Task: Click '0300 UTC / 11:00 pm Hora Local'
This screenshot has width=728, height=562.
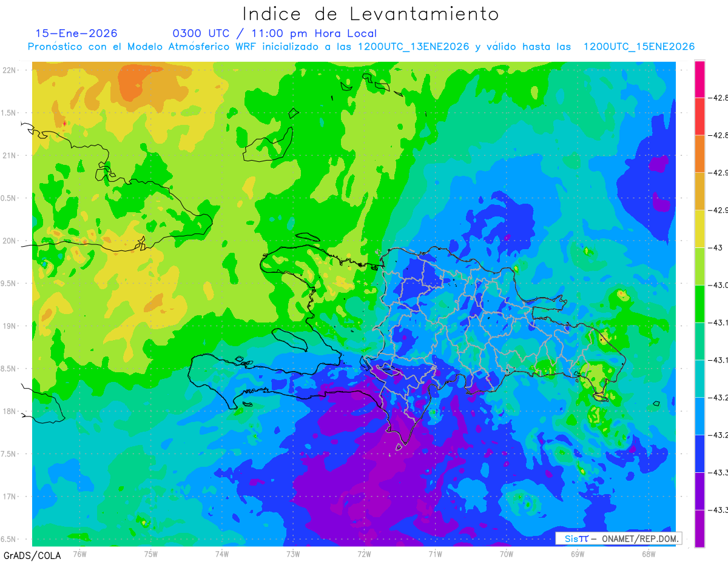Action: (275, 33)
